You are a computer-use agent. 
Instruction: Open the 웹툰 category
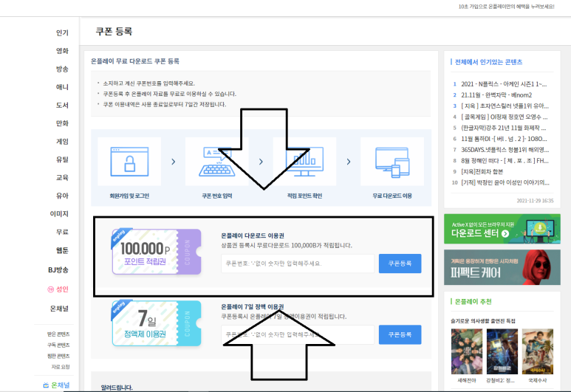click(x=62, y=250)
